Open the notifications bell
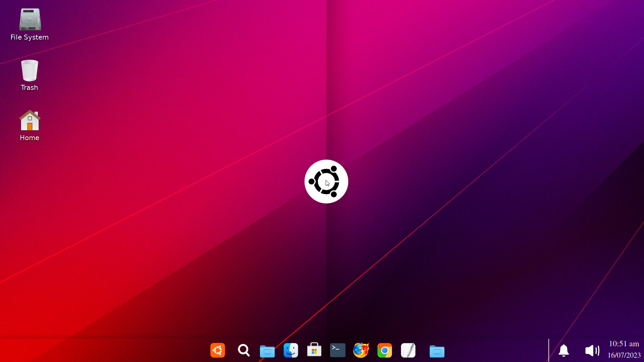This screenshot has height=362, width=644. pyautogui.click(x=564, y=351)
